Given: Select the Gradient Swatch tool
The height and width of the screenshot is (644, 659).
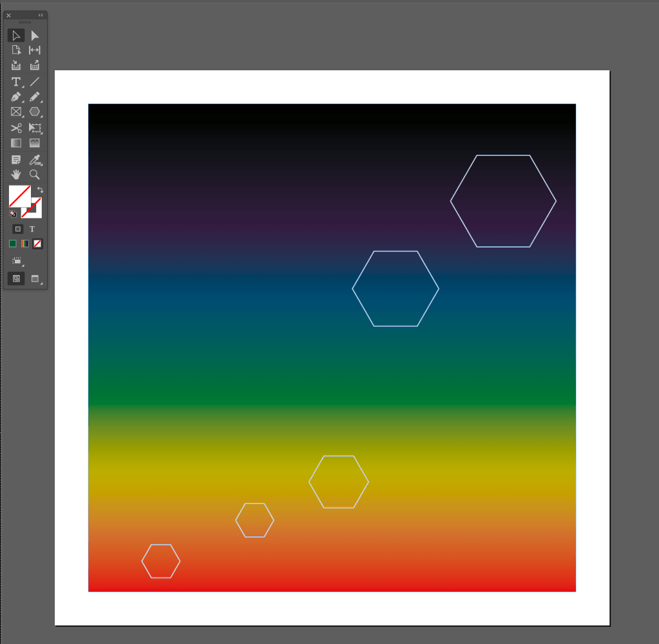Looking at the screenshot, I should [x=16, y=143].
